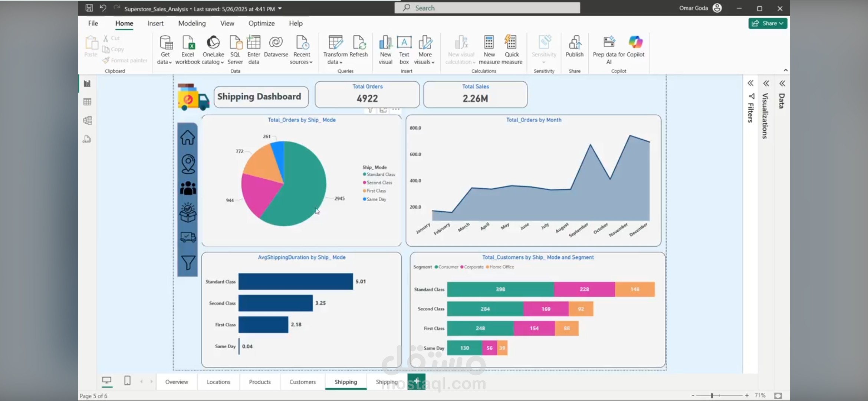Switch to Model view in left rail

point(87,120)
